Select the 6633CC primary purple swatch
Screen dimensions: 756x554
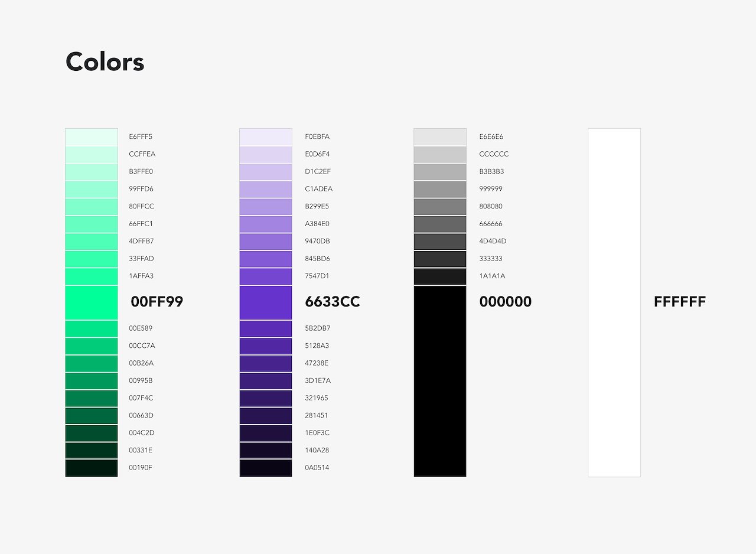coord(266,302)
